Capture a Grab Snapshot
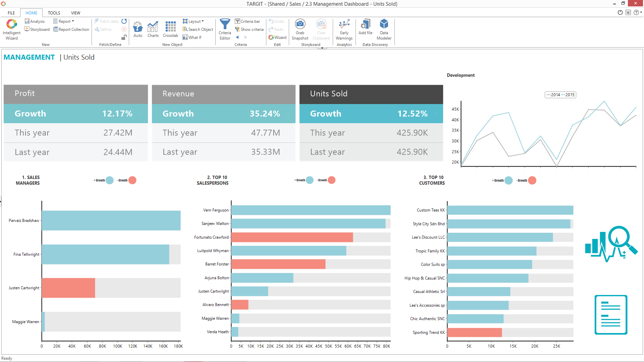The image size is (644, 362). pos(300,29)
